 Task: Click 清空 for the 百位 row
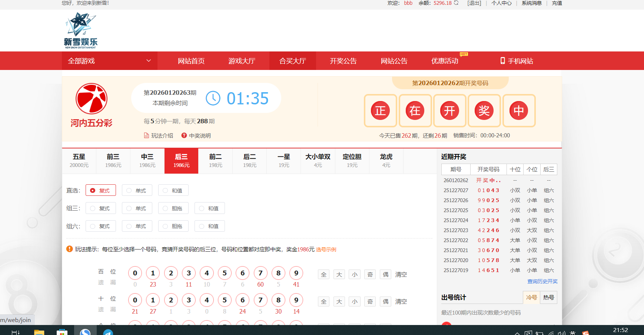pyautogui.click(x=401, y=274)
